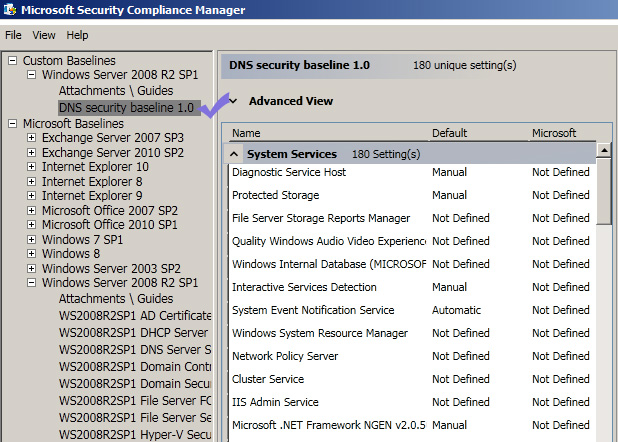Sort settings by the Microsoft column header

(554, 133)
